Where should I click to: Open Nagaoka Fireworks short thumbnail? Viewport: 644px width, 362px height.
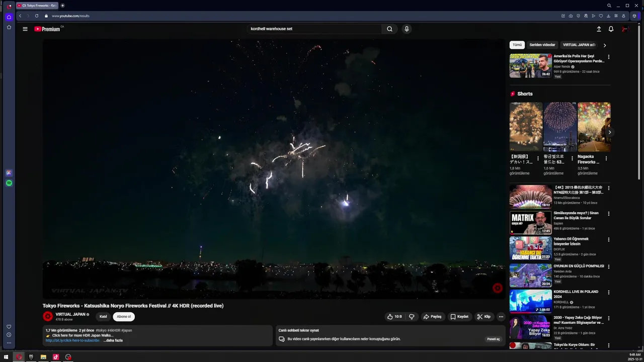(x=594, y=127)
